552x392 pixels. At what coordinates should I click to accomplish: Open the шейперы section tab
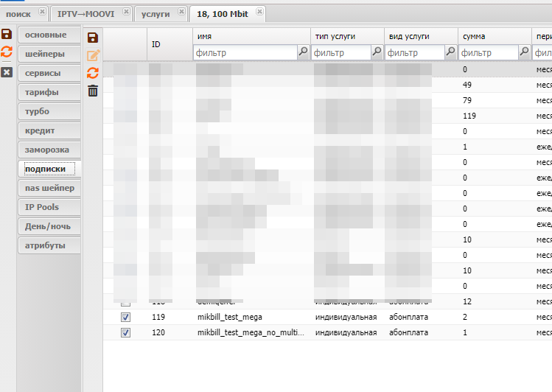(44, 54)
